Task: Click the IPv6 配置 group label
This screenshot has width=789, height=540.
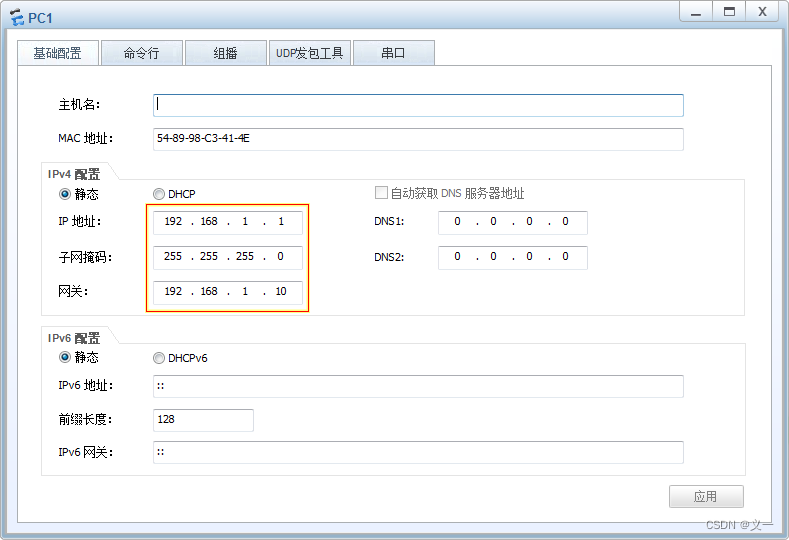Action: [74, 338]
